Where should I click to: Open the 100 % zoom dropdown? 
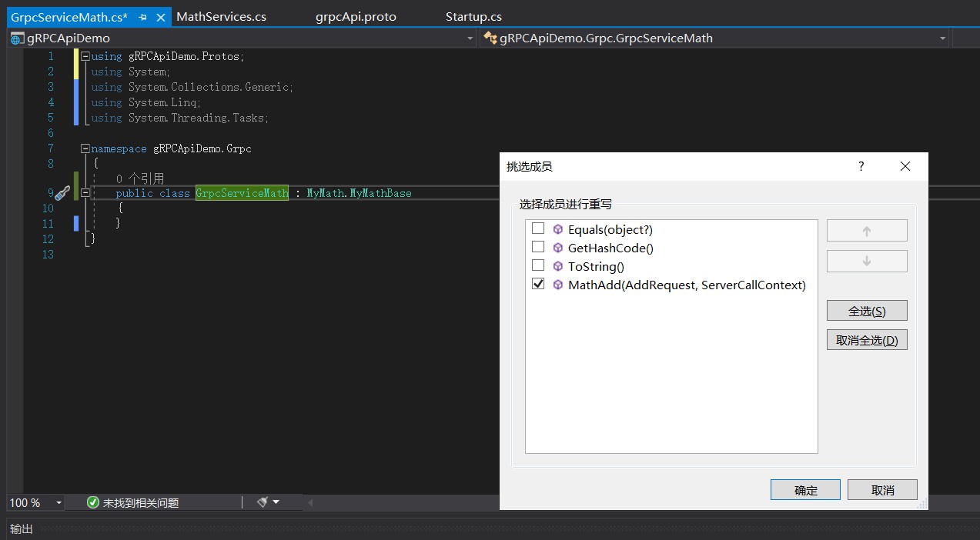(x=59, y=502)
